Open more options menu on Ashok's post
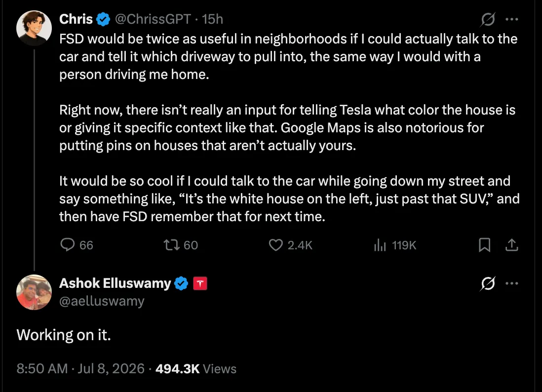The image size is (542, 392). tap(511, 283)
